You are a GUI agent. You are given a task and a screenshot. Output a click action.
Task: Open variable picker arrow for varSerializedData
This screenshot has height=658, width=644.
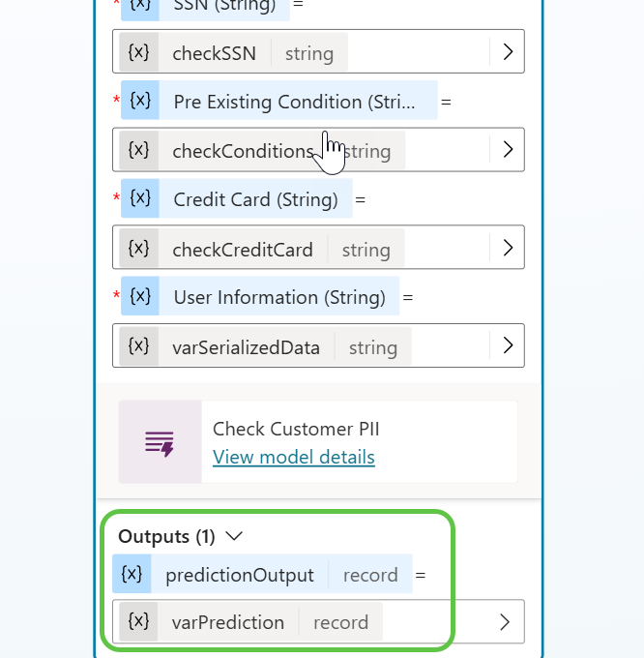[508, 346]
